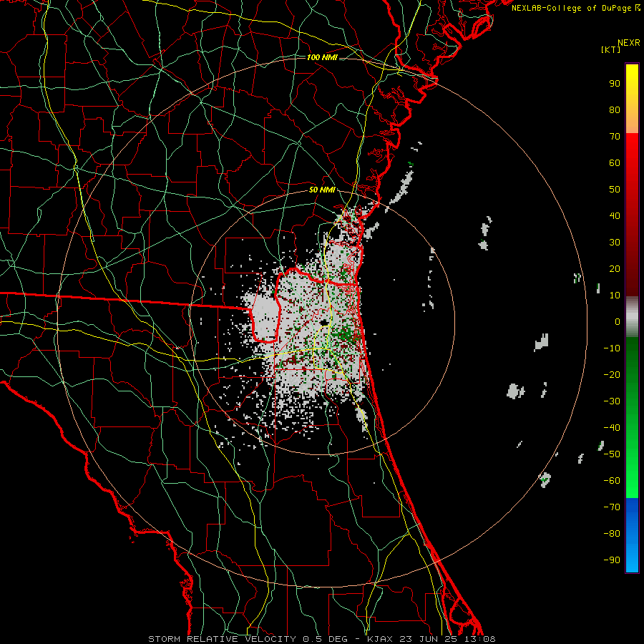Screen dimensions: 644x644
Task: Click the green segment of the color bar
Action: [632, 417]
